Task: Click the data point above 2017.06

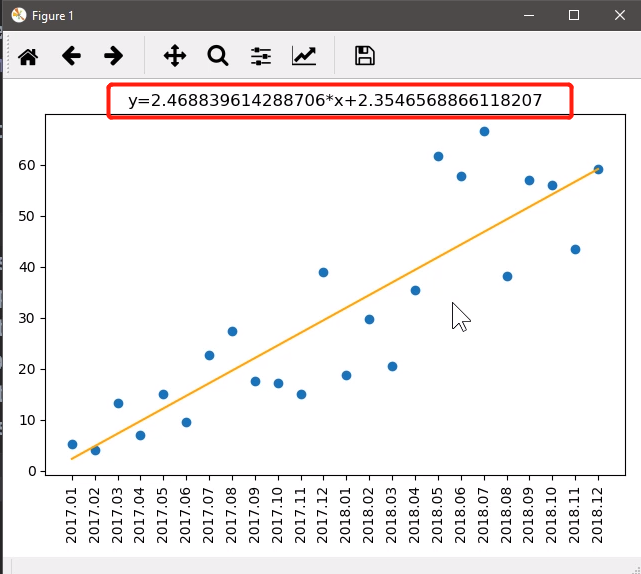Action: [x=186, y=423]
